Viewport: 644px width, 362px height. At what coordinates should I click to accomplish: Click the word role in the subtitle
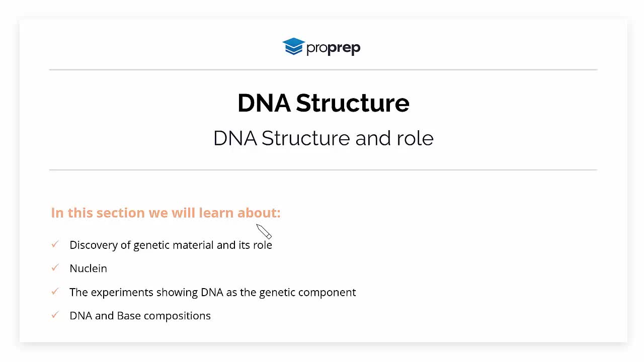coord(415,138)
